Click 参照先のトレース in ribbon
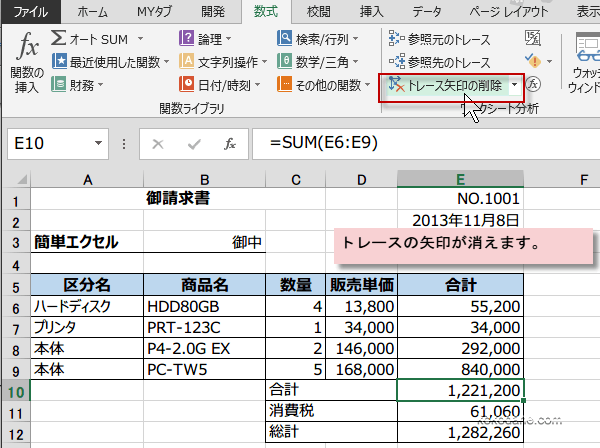The height and width of the screenshot is (448, 600). tap(440, 62)
